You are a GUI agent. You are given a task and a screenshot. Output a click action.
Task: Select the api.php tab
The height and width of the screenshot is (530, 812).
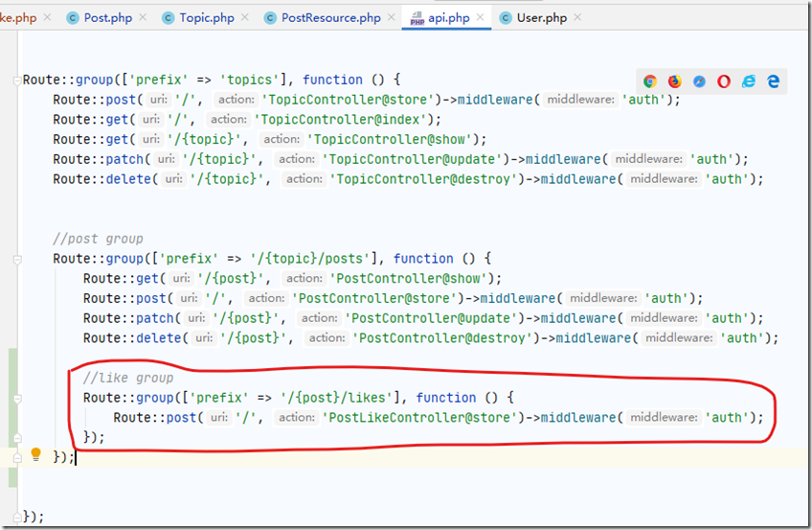point(448,17)
